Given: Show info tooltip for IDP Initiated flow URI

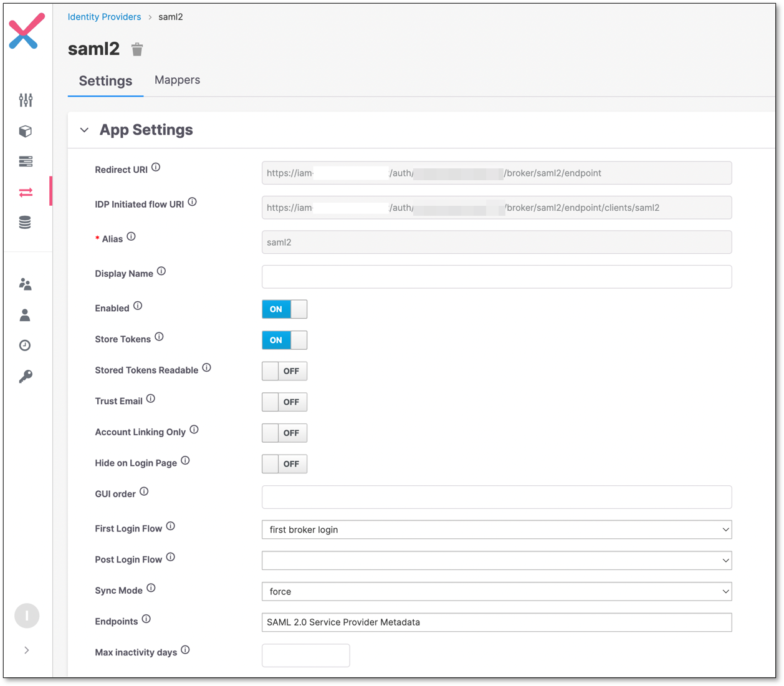Looking at the screenshot, I should (x=192, y=202).
